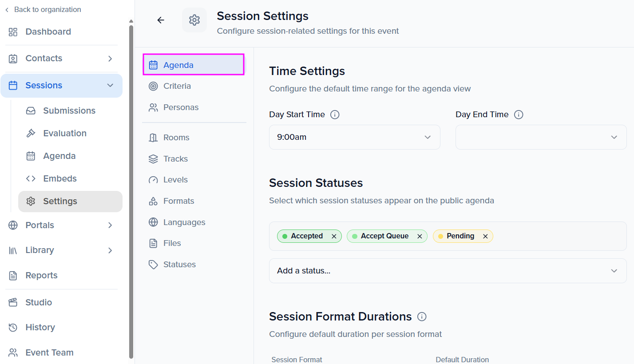Viewport: 634px width, 364px height.
Task: Open the Day Start Time dropdown
Action: click(x=355, y=137)
